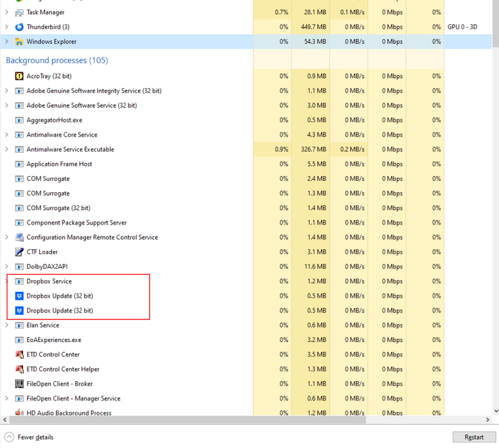This screenshot has width=499, height=448.
Task: Click the Antimalware Service Executable icon
Action: (19, 149)
